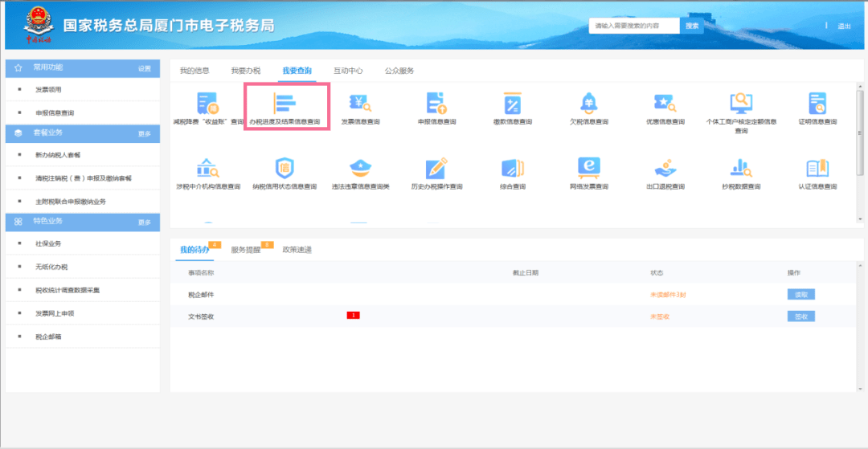Open the 优惠信息查询 icon

pos(665,104)
